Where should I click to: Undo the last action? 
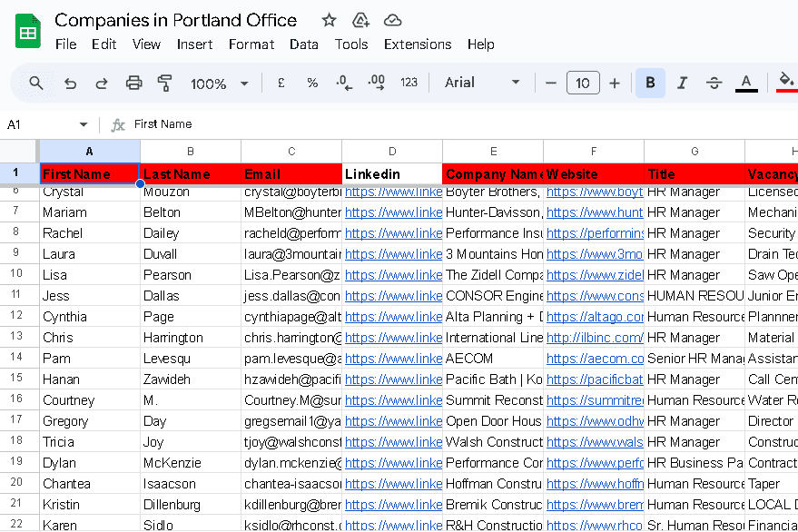click(x=70, y=83)
